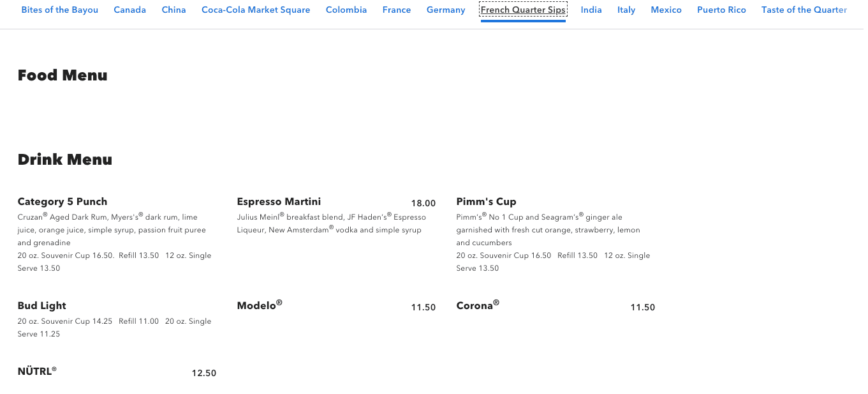Click the Pimm's Cup drink title
868x394 pixels.
point(486,202)
